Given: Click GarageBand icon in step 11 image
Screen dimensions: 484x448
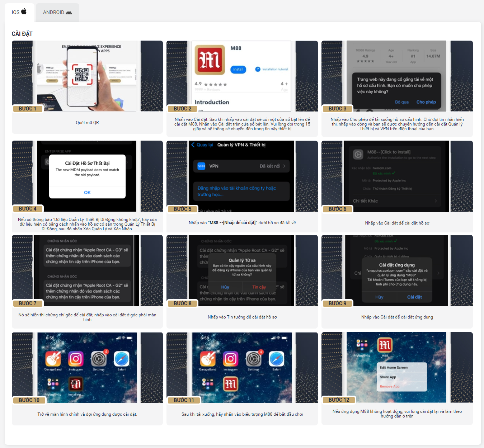Looking at the screenshot, I should [208, 359].
